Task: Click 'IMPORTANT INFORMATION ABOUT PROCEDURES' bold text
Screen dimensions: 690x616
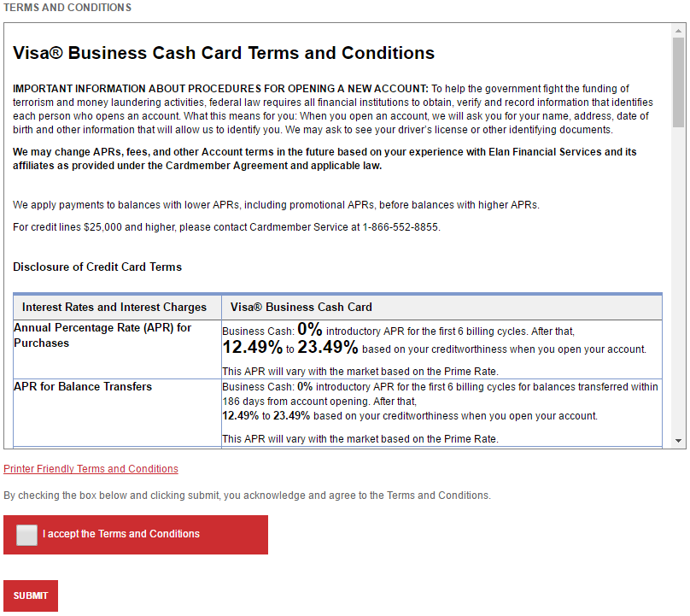Action: tap(220, 89)
